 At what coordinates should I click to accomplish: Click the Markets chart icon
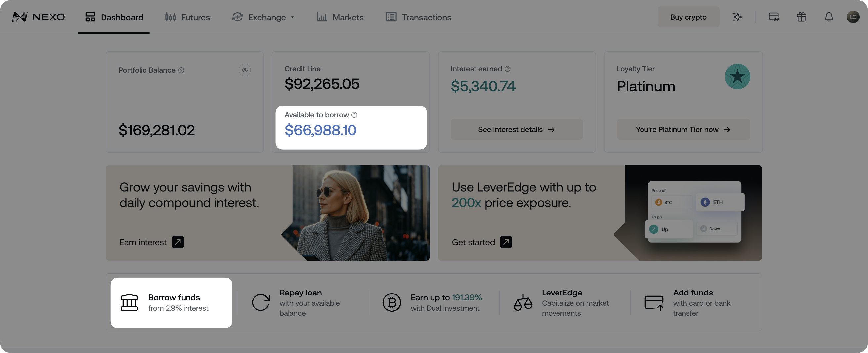(x=321, y=17)
